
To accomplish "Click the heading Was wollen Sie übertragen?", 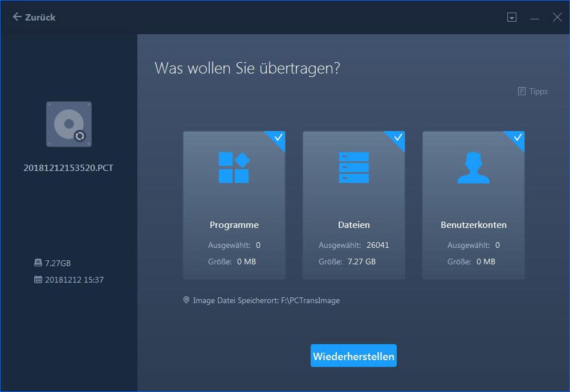I will click(247, 68).
